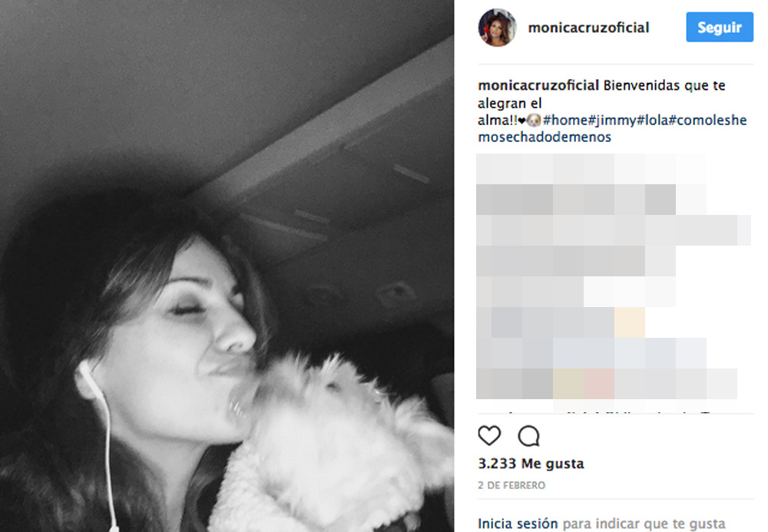
Task: Open the #comoleshemosechadodemenos hashtag
Action: pyautogui.click(x=612, y=128)
